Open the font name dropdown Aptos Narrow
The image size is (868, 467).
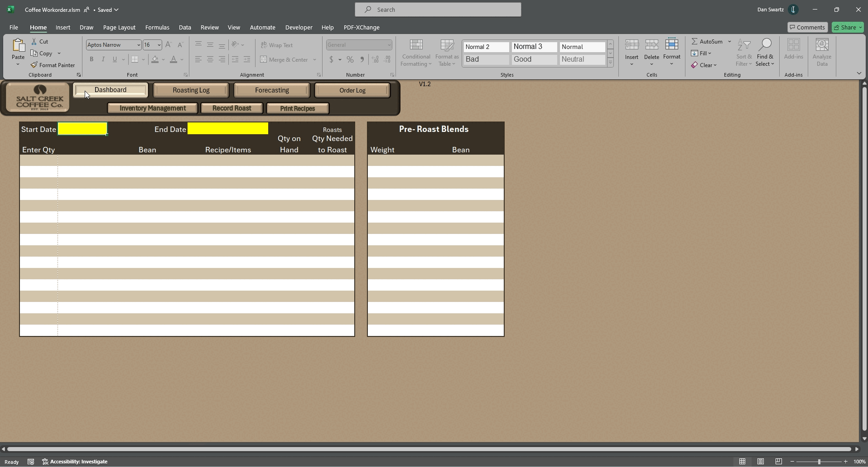click(x=139, y=45)
